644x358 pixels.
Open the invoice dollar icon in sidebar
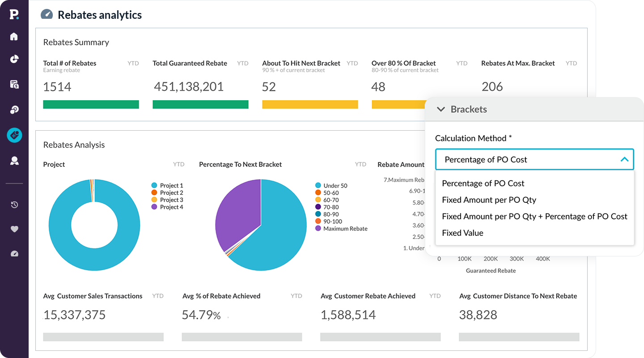pos(14,84)
